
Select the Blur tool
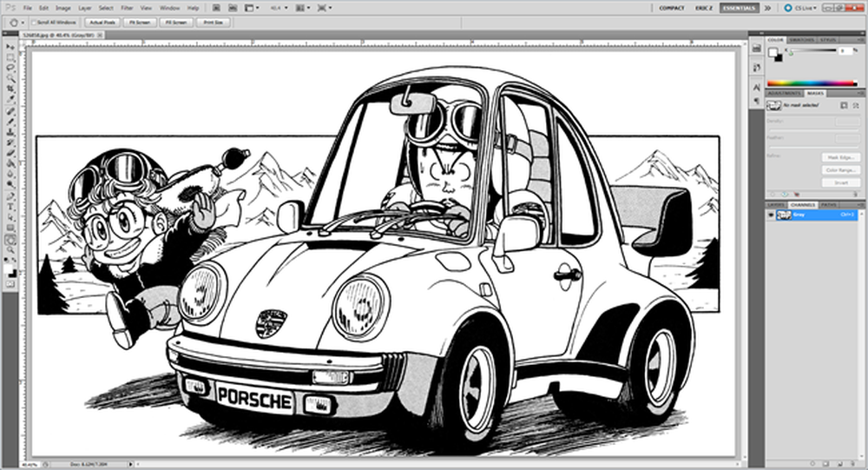click(10, 174)
